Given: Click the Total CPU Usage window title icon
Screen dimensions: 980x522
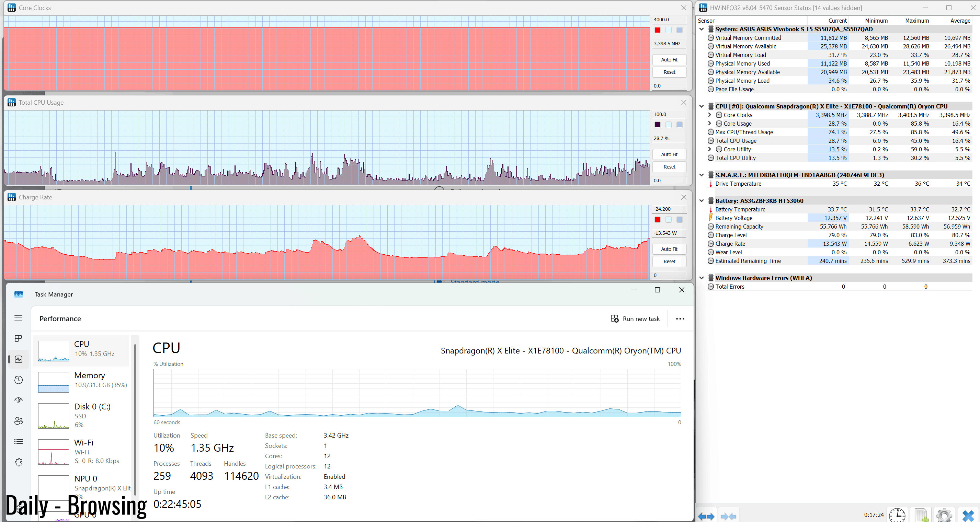Looking at the screenshot, I should pyautogui.click(x=12, y=102).
